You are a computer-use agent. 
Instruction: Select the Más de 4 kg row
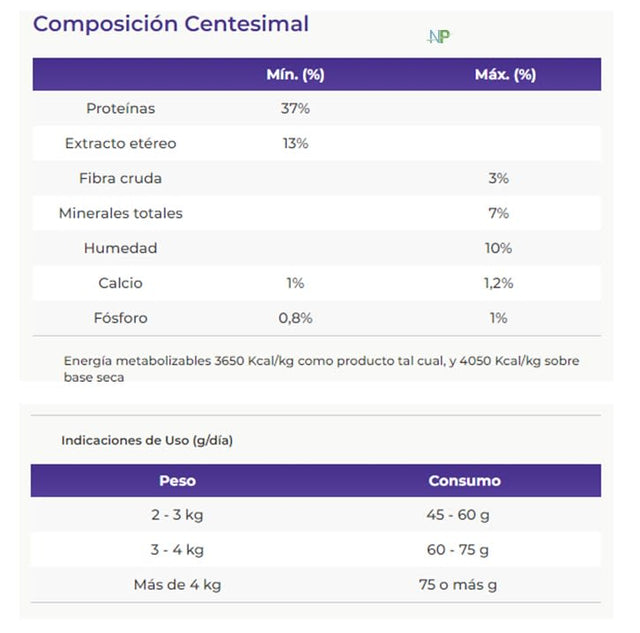click(178, 585)
